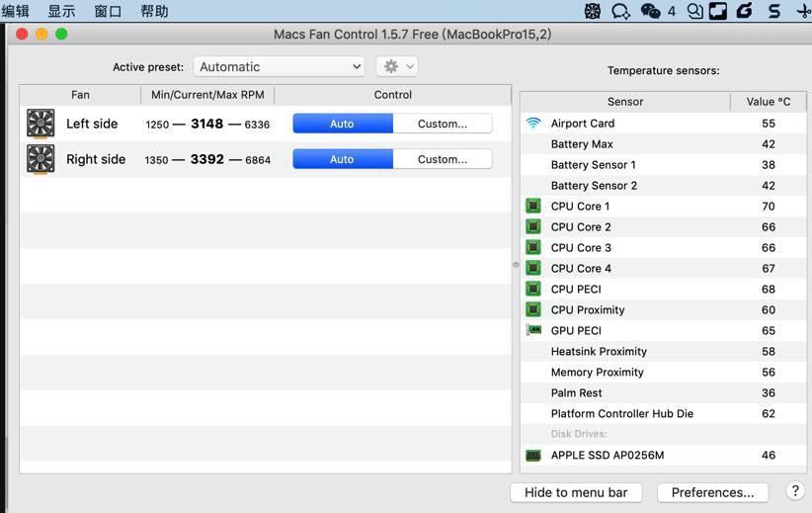Click the G-shaped menu bar icon

pos(744,11)
